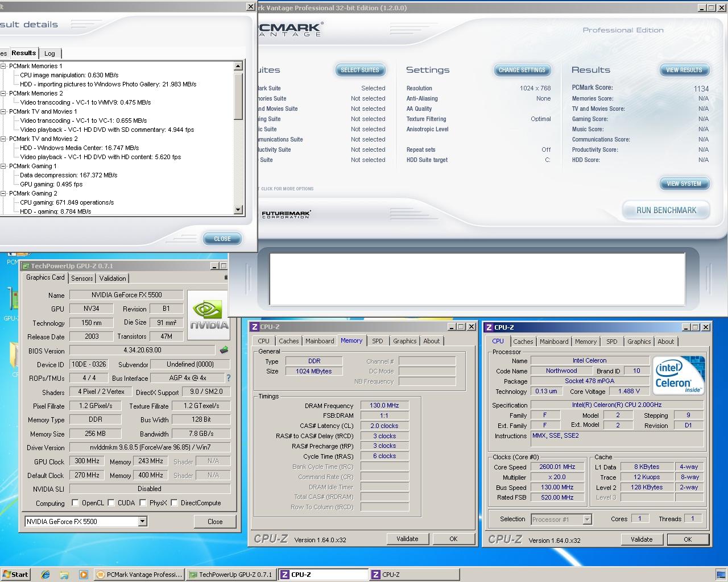
Task: Open SPD tab in CPU-Z Memory window
Action: (x=378, y=341)
